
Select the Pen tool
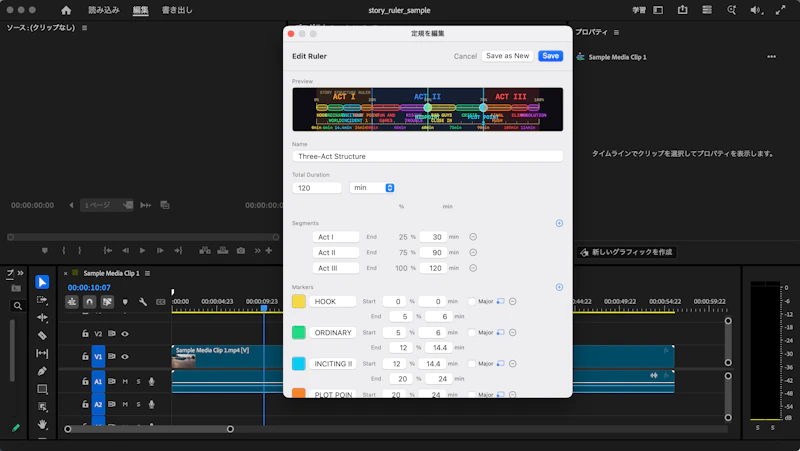coord(42,371)
